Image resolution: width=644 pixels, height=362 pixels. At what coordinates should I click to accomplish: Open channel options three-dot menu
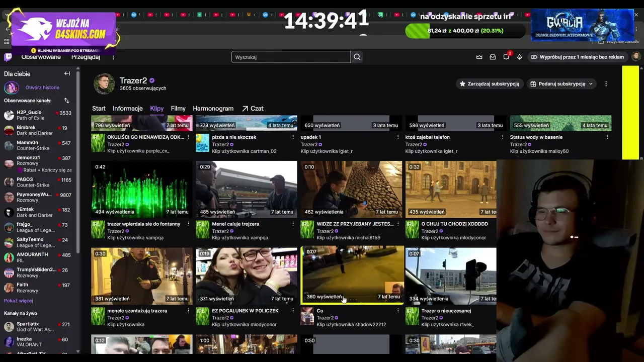606,84
